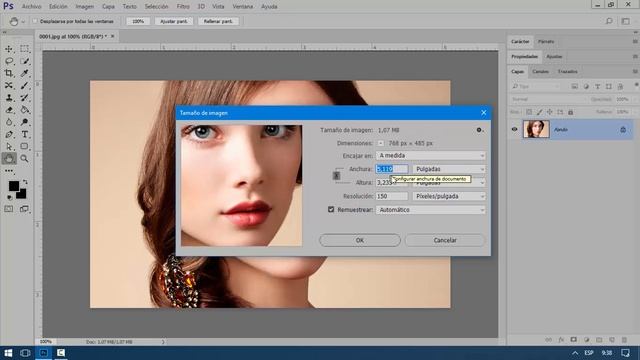Screen dimensions: 640x360
Task: Click the Anchura width input field
Action: (x=391, y=169)
